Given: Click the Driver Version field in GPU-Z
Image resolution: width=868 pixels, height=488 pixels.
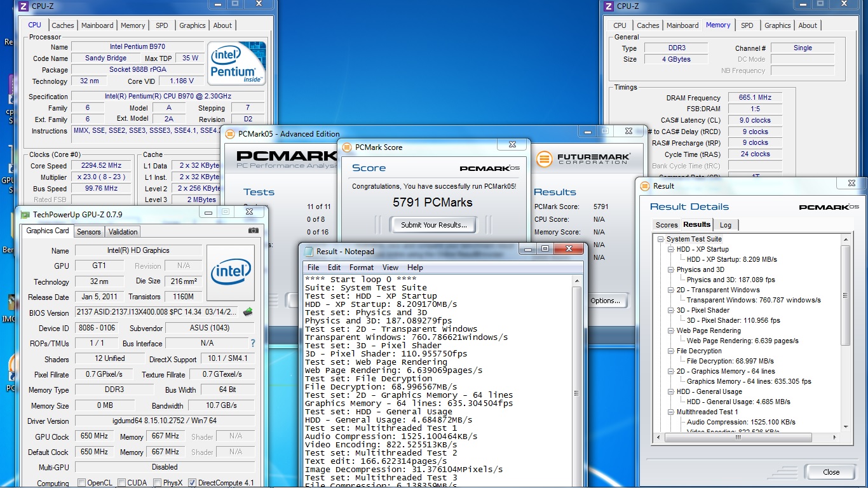Looking at the screenshot, I should [165, 421].
